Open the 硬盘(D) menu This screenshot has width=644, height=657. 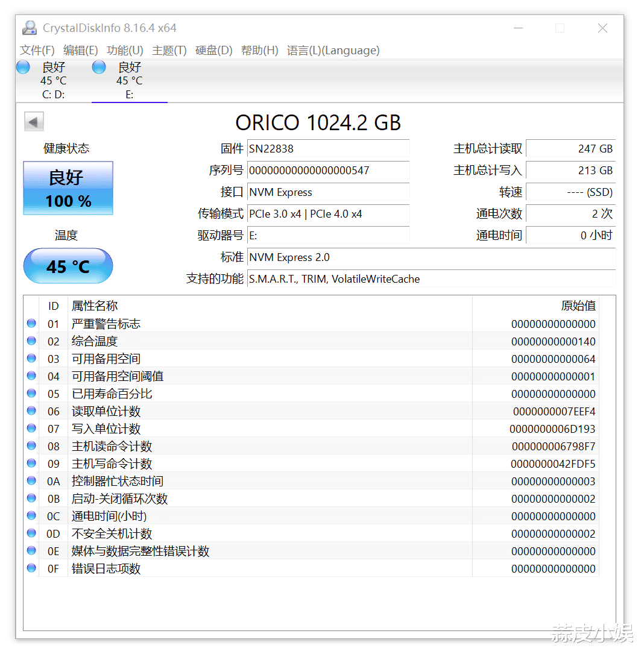(x=214, y=50)
